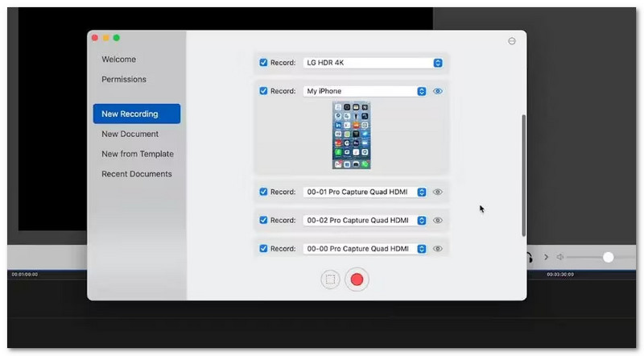This screenshot has height=356, width=644.
Task: Toggle preview eye for My iPhone
Action: click(x=438, y=91)
